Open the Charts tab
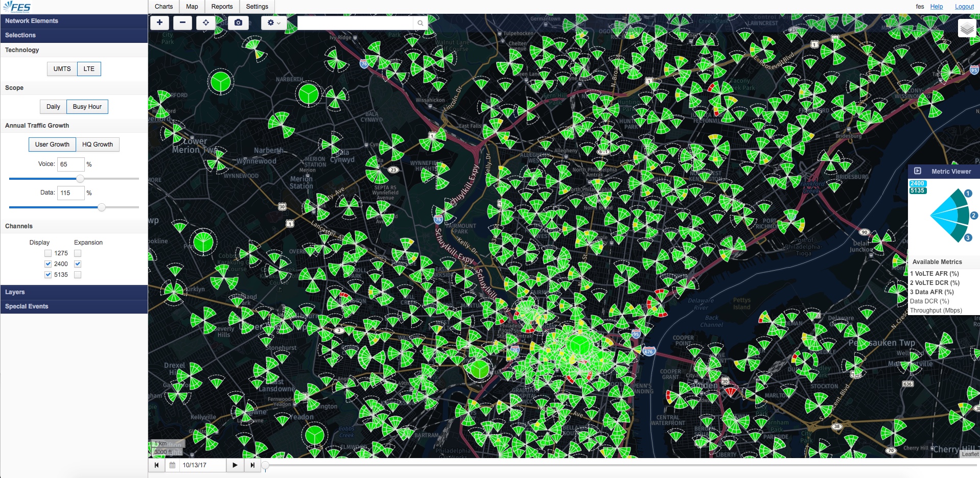Image resolution: width=980 pixels, height=478 pixels. click(164, 7)
